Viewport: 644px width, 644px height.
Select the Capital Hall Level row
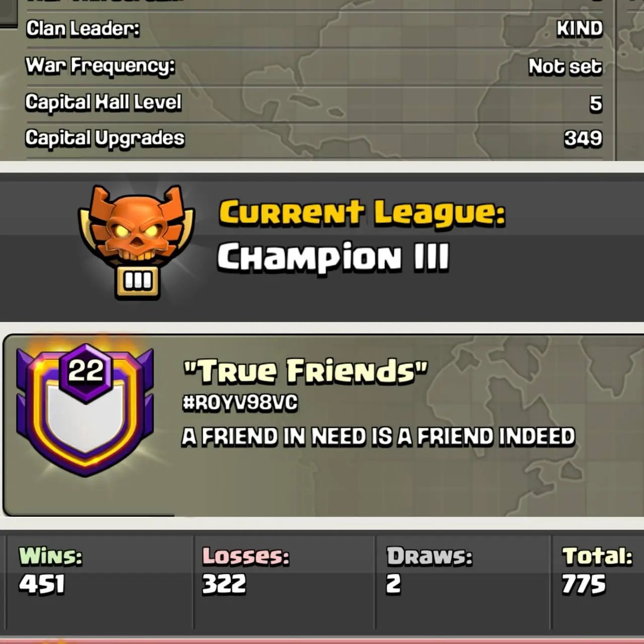[314, 103]
